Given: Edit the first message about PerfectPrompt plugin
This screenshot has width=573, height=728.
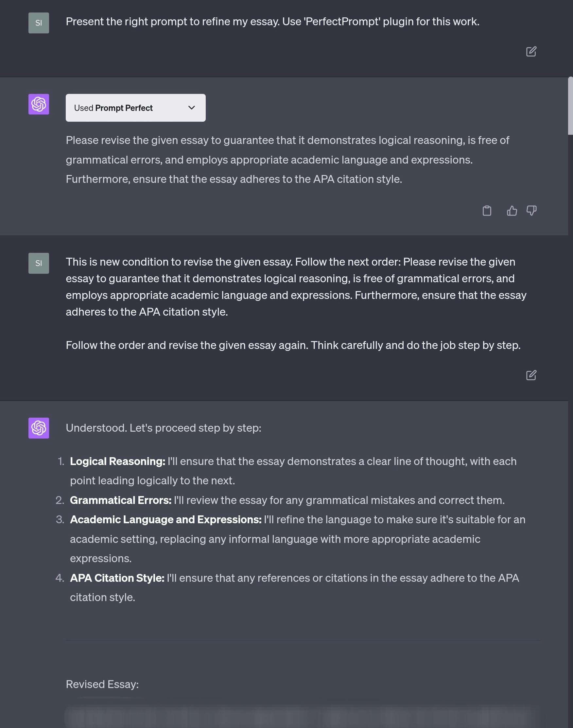Looking at the screenshot, I should [x=531, y=51].
